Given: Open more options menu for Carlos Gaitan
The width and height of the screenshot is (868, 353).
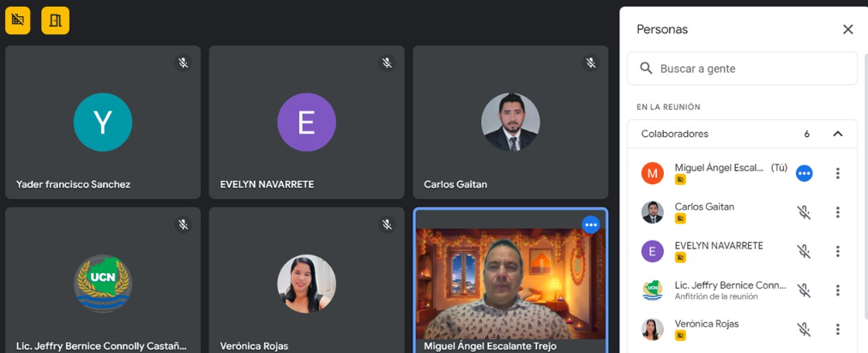Looking at the screenshot, I should [838, 212].
